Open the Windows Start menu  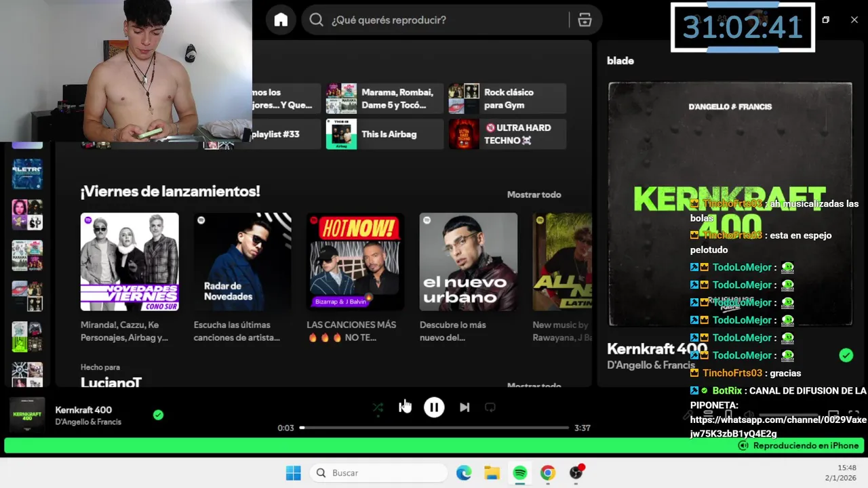click(293, 472)
